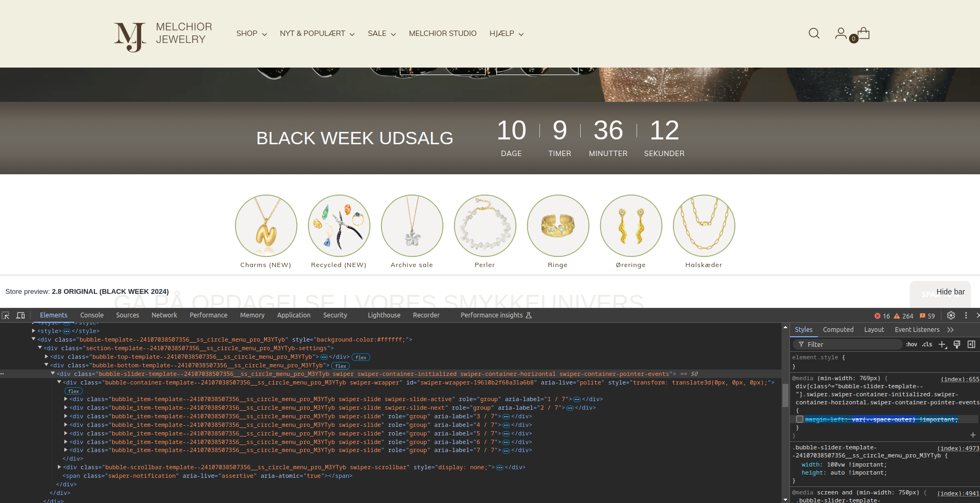The width and height of the screenshot is (980, 503).
Task: Click the flex badge next to bubble-top-template
Action: pyautogui.click(x=361, y=357)
